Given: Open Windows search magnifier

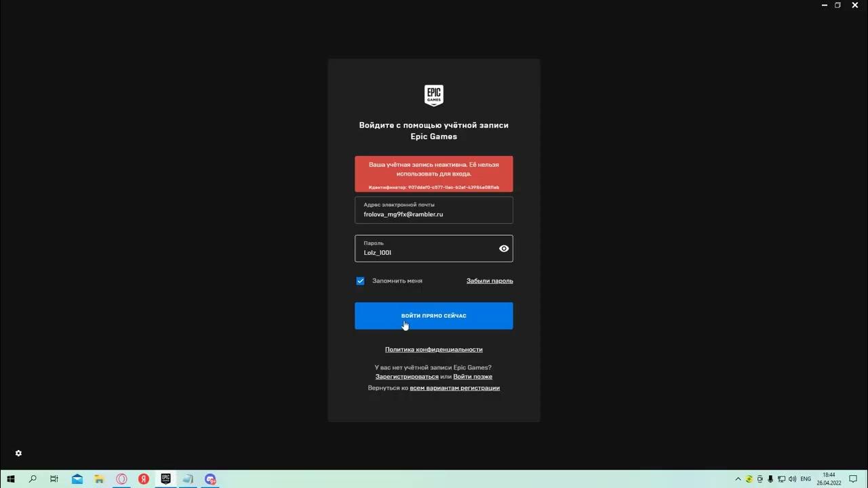Looking at the screenshot, I should [33, 479].
